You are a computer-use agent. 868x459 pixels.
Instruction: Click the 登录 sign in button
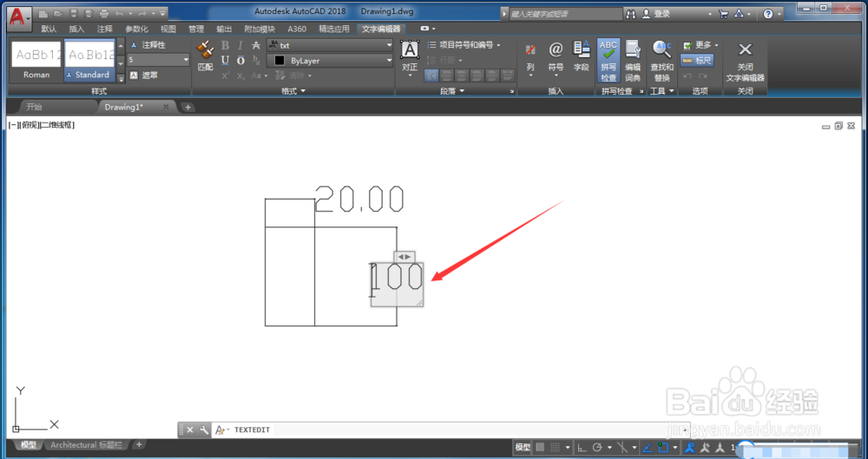655,14
